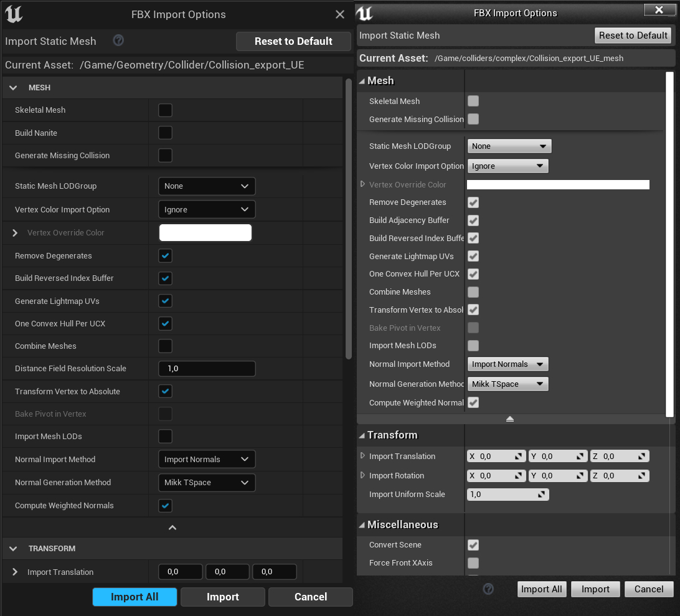Screen dimensions: 680x616
Task: Collapse the MESH section header in left dialog
Action: pos(13,88)
